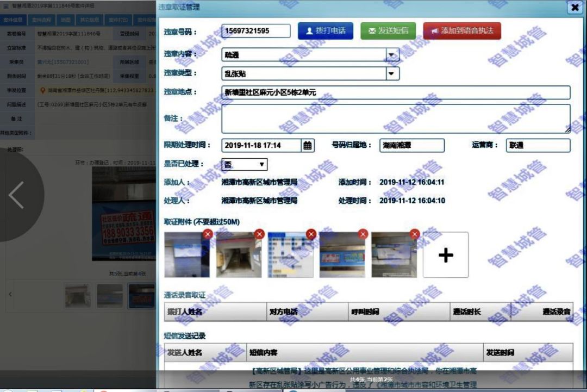Viewport: 587px width, 392px height.
Task: Click the case number text in the 案卷编号 row
Action: [69, 34]
